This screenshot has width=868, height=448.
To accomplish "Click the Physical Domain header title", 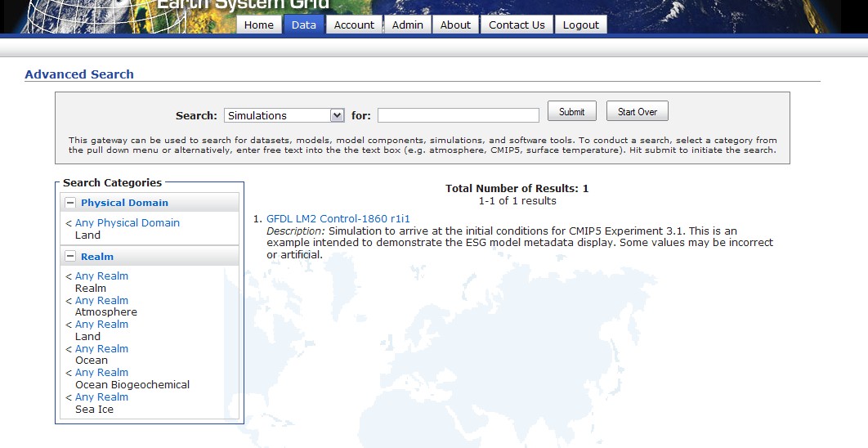I will point(124,203).
